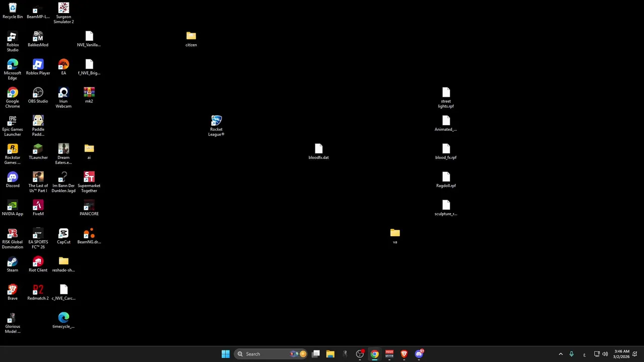Select the sculpture_r file icon

(x=446, y=208)
